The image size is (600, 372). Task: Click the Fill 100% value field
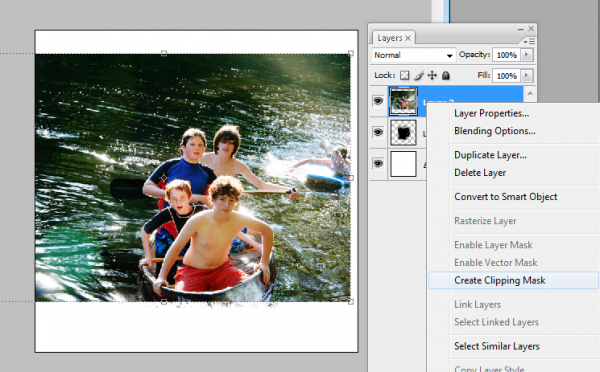[x=507, y=76]
